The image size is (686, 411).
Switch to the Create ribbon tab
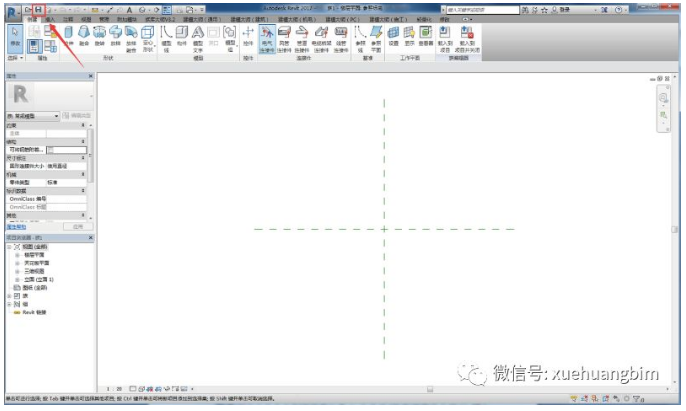[32, 19]
